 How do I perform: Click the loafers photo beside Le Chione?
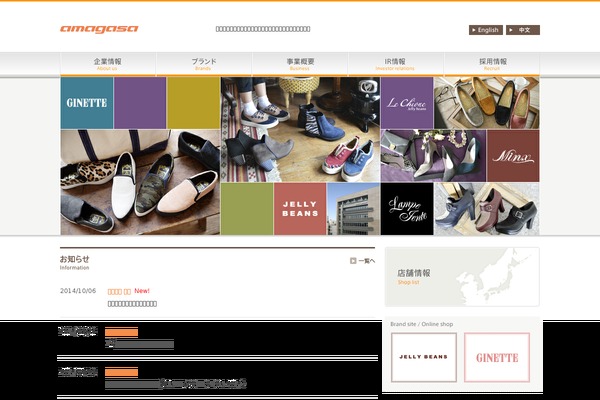[487, 103]
